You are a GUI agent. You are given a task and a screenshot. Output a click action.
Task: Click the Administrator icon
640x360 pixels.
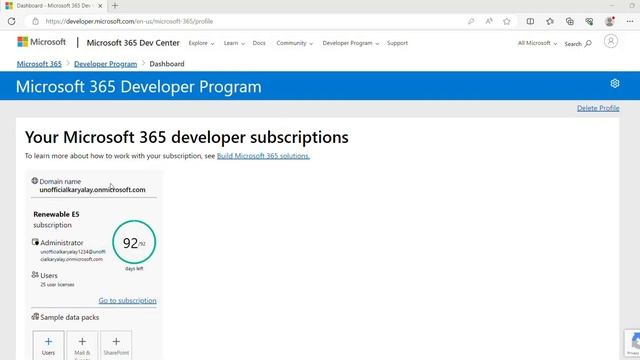click(x=36, y=242)
